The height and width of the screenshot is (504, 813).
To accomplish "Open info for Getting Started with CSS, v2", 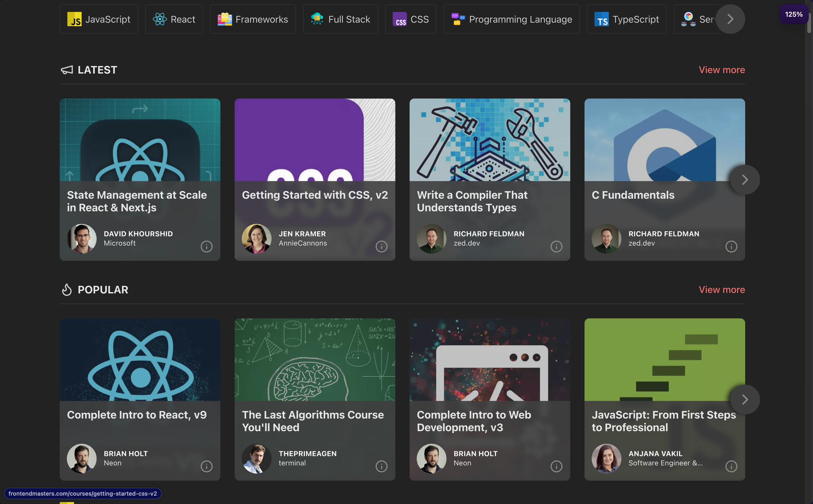I will click(x=381, y=246).
